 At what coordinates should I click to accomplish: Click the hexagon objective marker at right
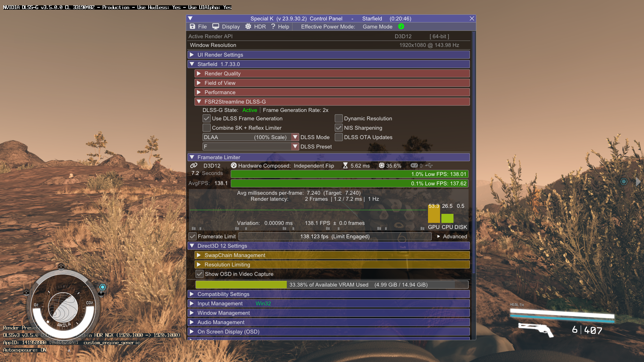[x=624, y=182]
